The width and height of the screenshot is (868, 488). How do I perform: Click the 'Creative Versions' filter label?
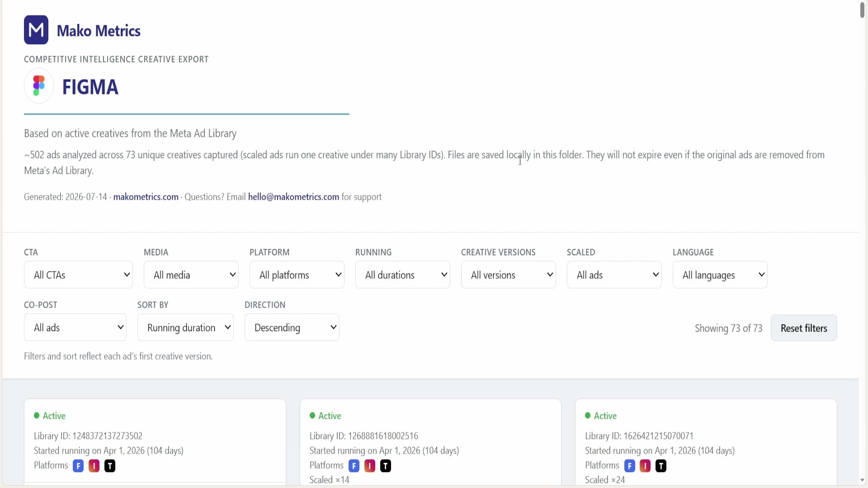click(x=498, y=252)
